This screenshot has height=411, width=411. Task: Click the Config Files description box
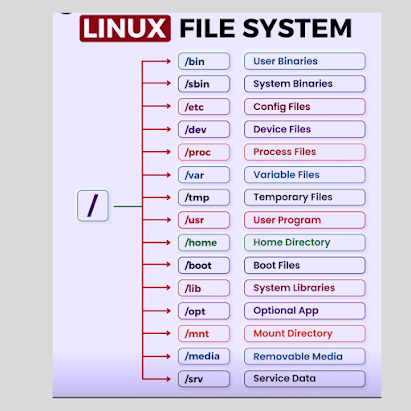pyautogui.click(x=305, y=107)
